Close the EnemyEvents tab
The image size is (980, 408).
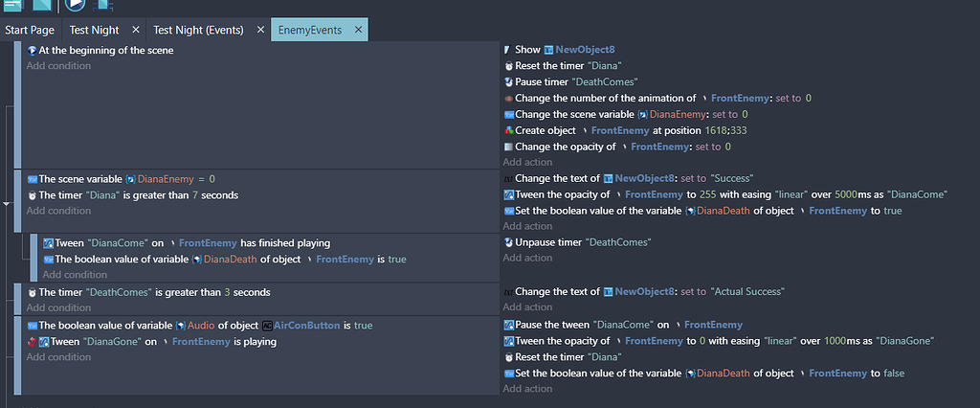click(358, 31)
